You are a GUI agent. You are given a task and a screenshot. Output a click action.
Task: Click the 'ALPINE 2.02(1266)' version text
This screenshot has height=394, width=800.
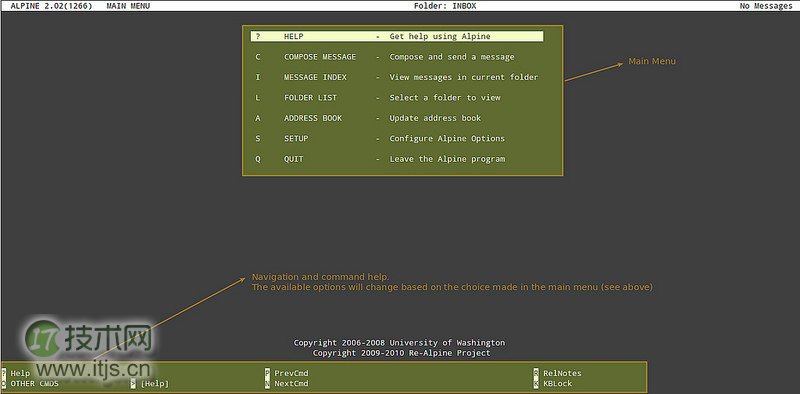point(51,6)
